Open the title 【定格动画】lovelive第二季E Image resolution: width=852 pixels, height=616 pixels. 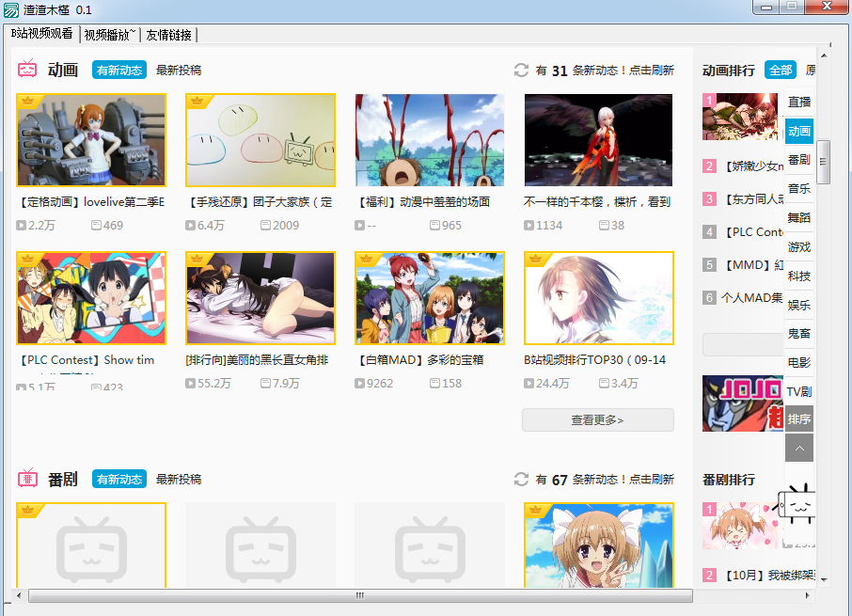[91, 202]
